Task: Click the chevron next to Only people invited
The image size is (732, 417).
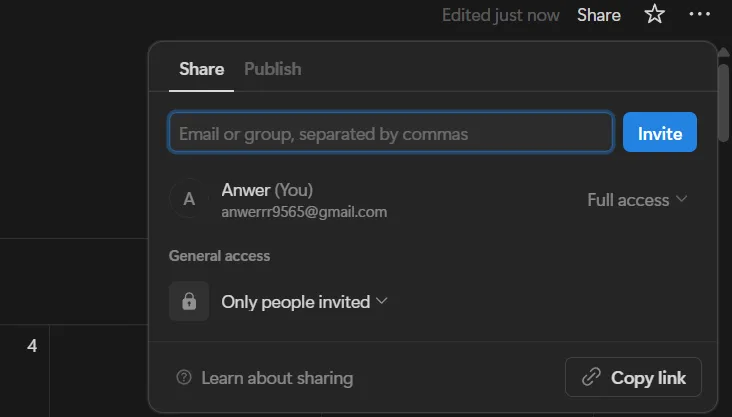Action: (382, 301)
